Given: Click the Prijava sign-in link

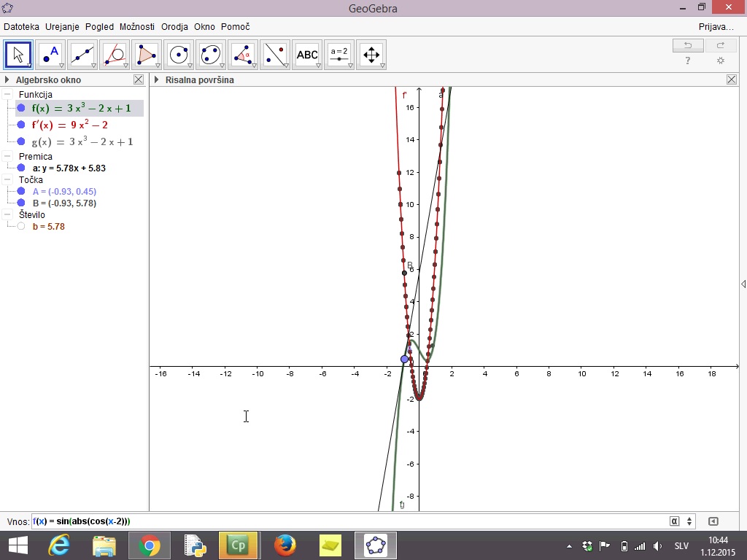Looking at the screenshot, I should click(x=716, y=26).
